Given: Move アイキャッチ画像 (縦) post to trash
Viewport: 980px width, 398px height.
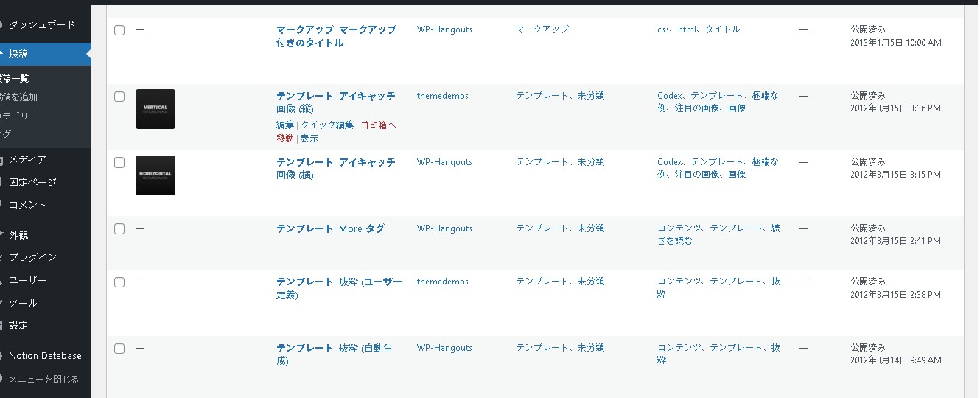Looking at the screenshot, I should (x=377, y=125).
